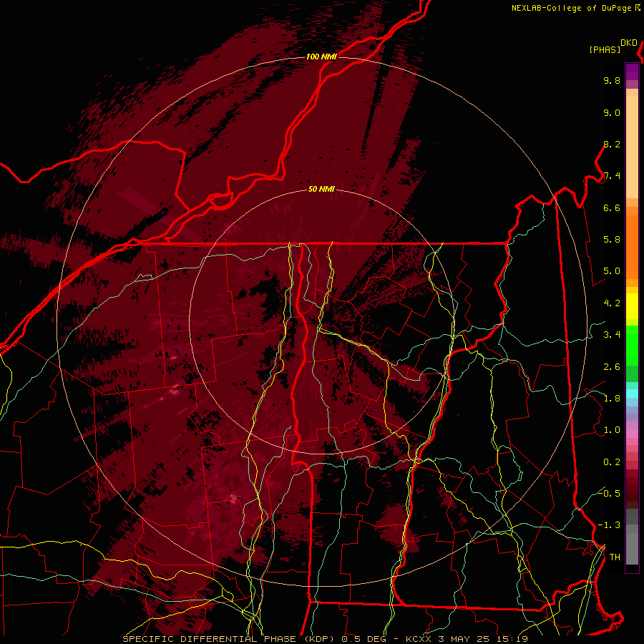
Task: Click the 7.4 scale value
Action: (x=612, y=176)
